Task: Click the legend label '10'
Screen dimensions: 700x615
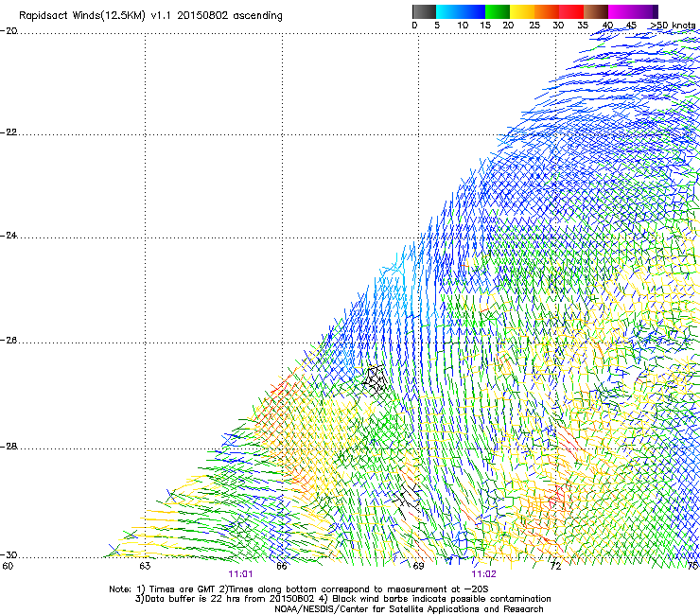Action: coord(463,26)
